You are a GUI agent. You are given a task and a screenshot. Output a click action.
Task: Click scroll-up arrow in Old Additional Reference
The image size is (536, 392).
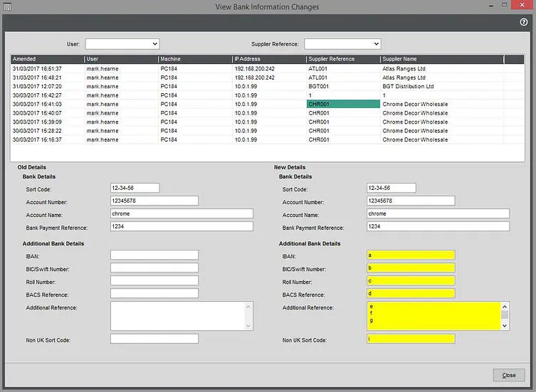(x=248, y=307)
